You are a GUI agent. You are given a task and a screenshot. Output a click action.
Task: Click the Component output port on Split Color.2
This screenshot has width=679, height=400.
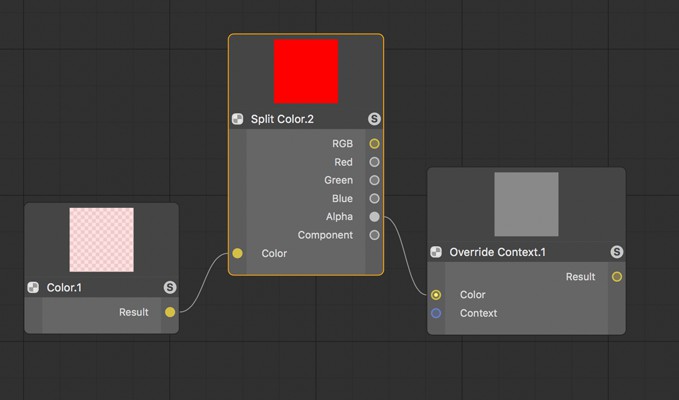(x=375, y=235)
